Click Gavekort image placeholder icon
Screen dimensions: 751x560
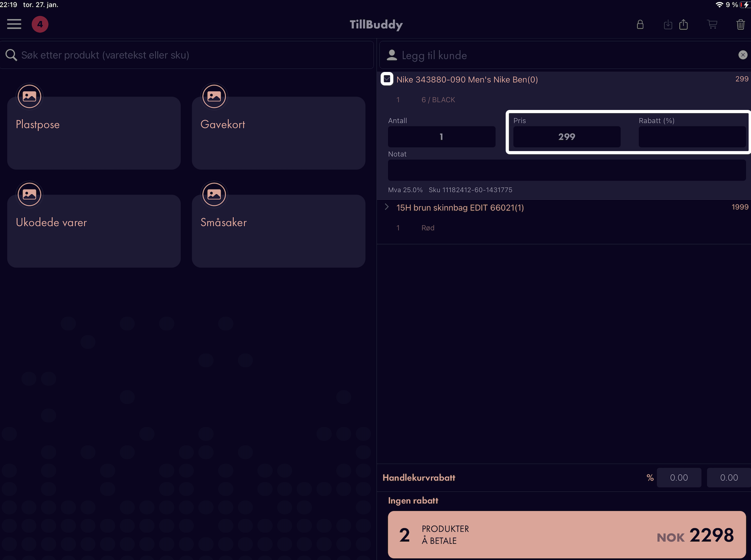214,96
